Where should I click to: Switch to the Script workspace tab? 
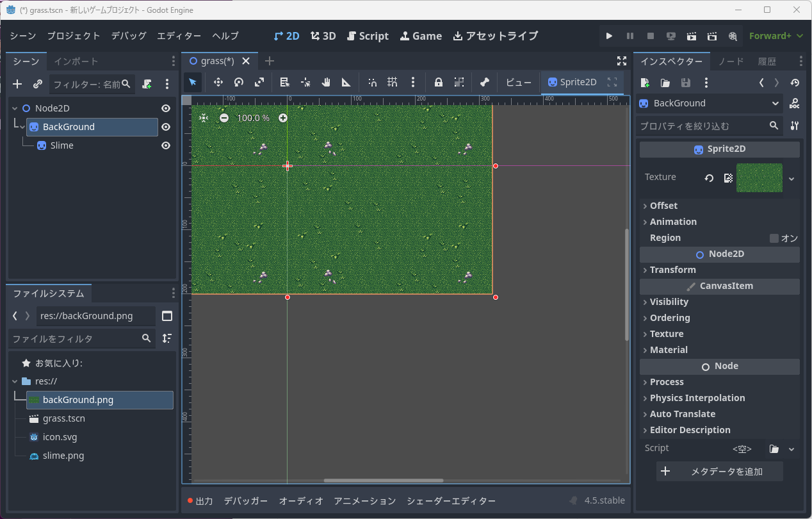(x=368, y=36)
